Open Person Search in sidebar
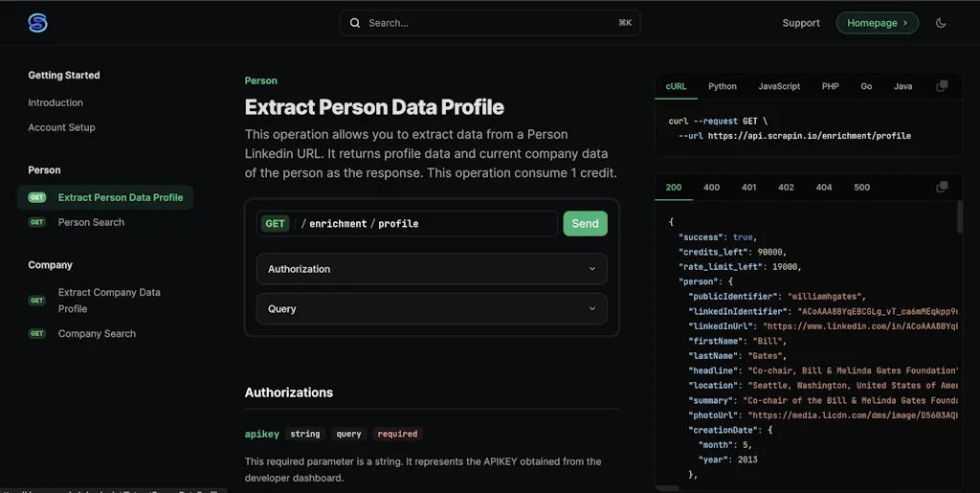 (x=91, y=222)
